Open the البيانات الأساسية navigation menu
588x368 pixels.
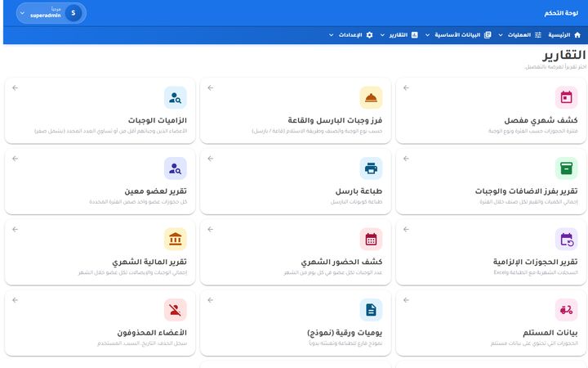point(457,35)
